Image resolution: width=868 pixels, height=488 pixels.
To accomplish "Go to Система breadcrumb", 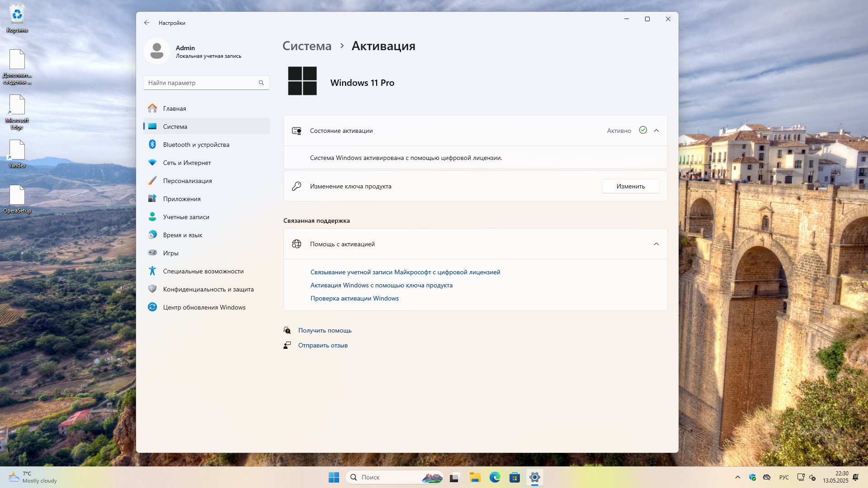I will [x=307, y=46].
